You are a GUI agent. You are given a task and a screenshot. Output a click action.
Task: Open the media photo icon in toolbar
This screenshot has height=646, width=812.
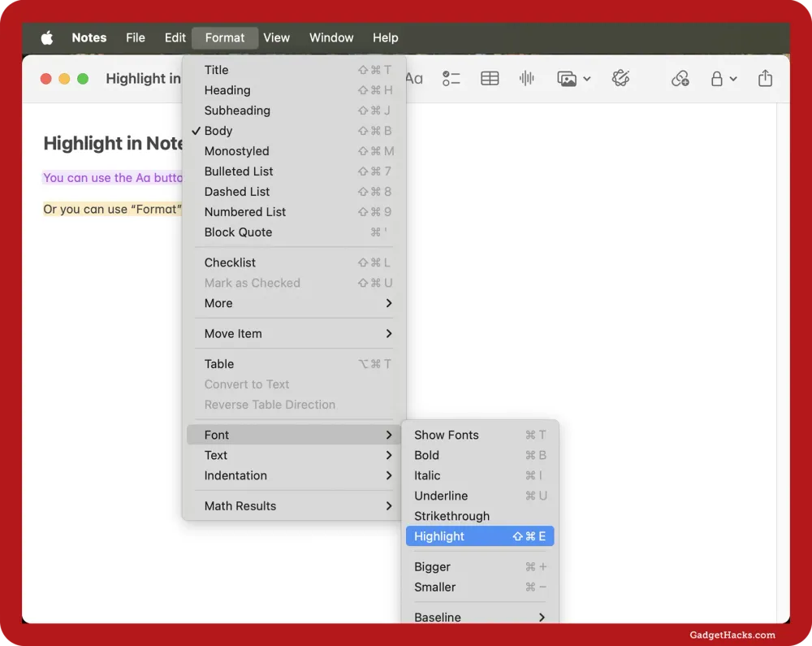coord(567,79)
